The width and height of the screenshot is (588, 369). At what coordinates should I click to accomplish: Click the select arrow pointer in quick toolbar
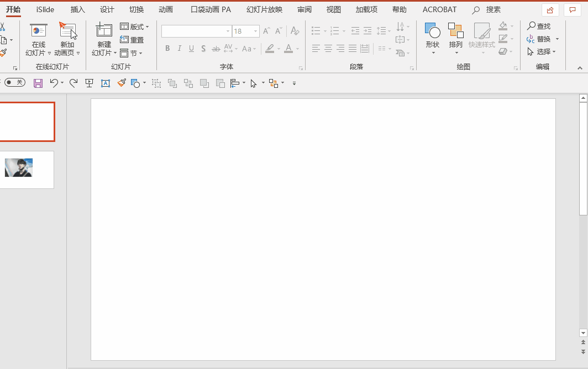(254, 83)
